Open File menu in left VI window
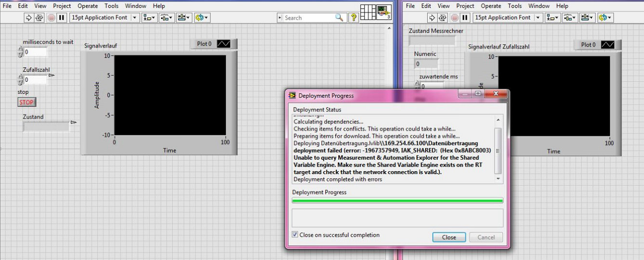The image size is (644, 260). [8, 6]
